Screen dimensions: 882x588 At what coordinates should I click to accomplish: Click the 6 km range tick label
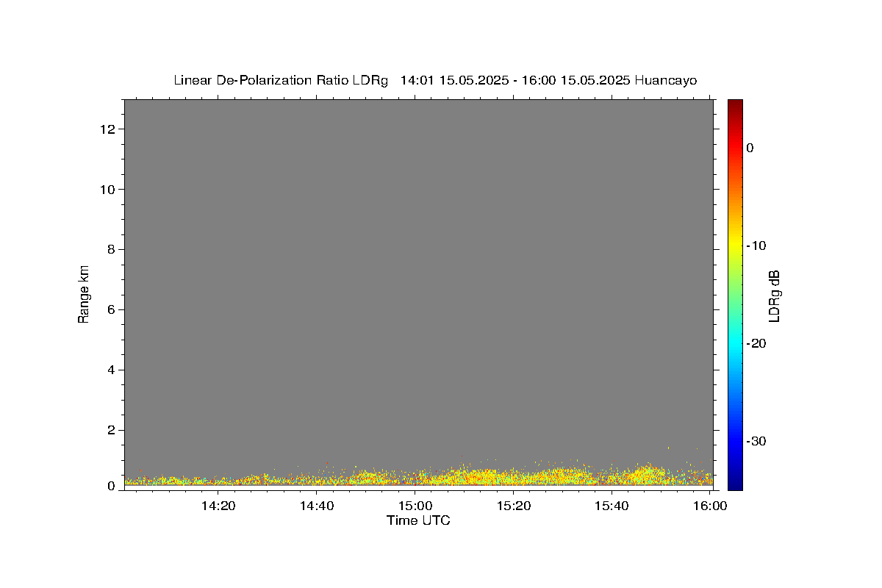tap(112, 310)
